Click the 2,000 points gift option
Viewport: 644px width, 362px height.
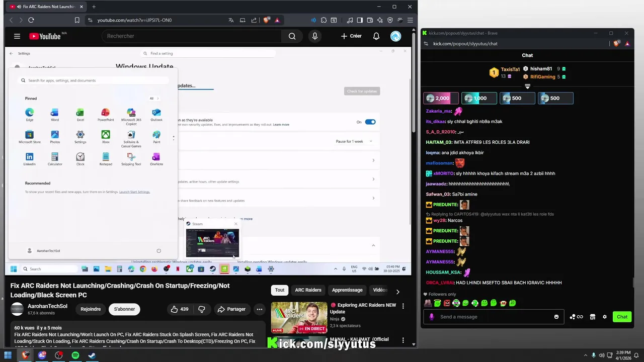pos(441,98)
